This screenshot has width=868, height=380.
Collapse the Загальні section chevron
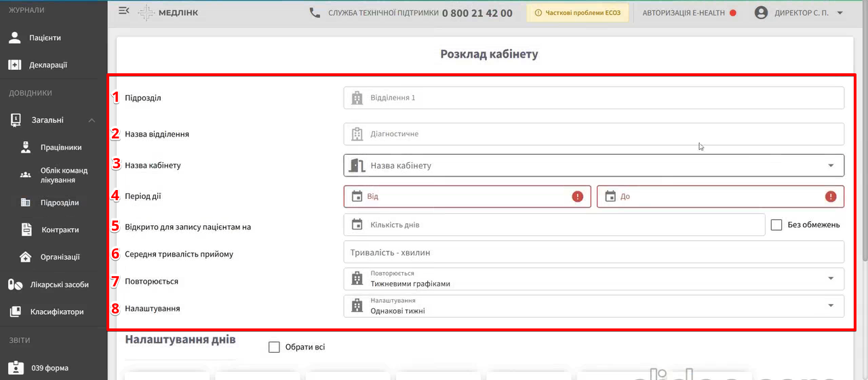92,120
